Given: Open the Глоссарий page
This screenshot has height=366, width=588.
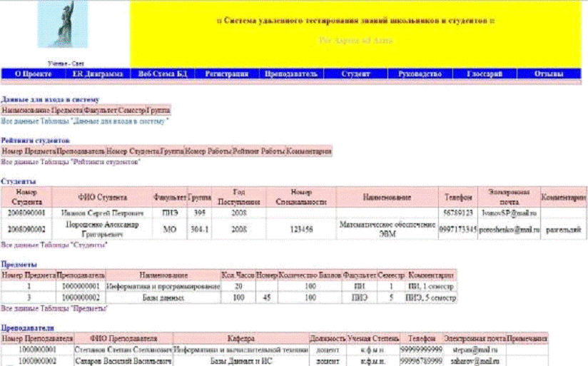Looking at the screenshot, I should point(485,73).
